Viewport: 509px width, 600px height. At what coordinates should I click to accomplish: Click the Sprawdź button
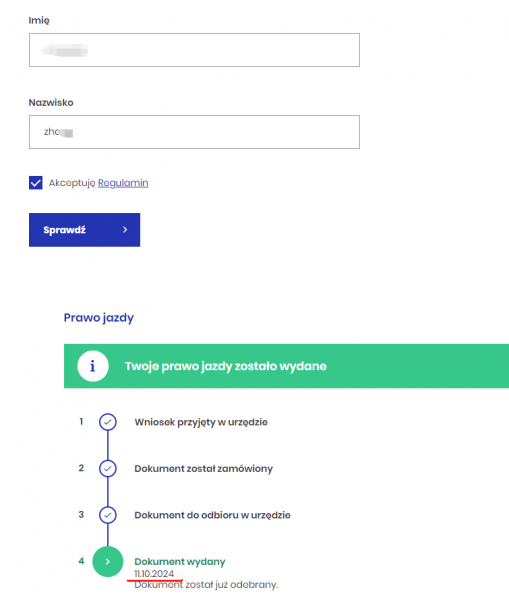tap(85, 230)
